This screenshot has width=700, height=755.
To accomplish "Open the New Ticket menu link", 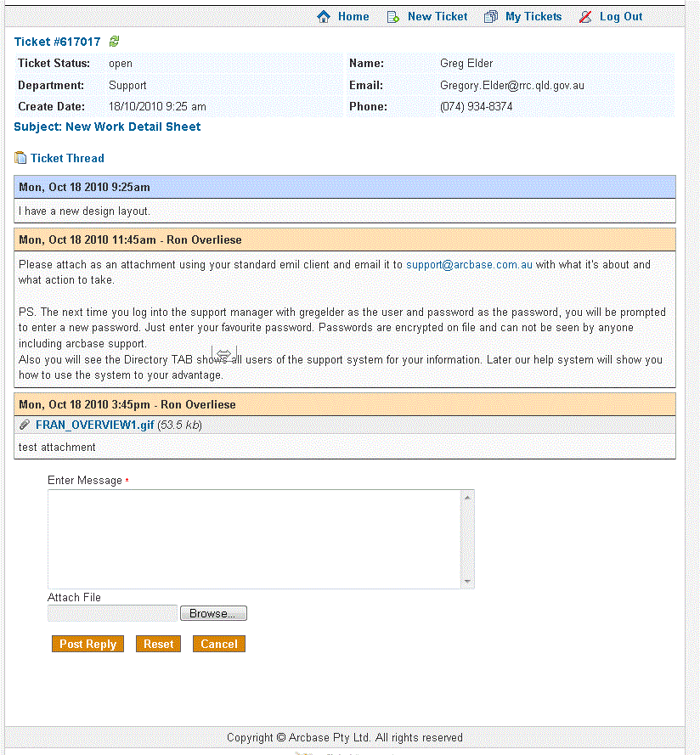I will click(437, 17).
